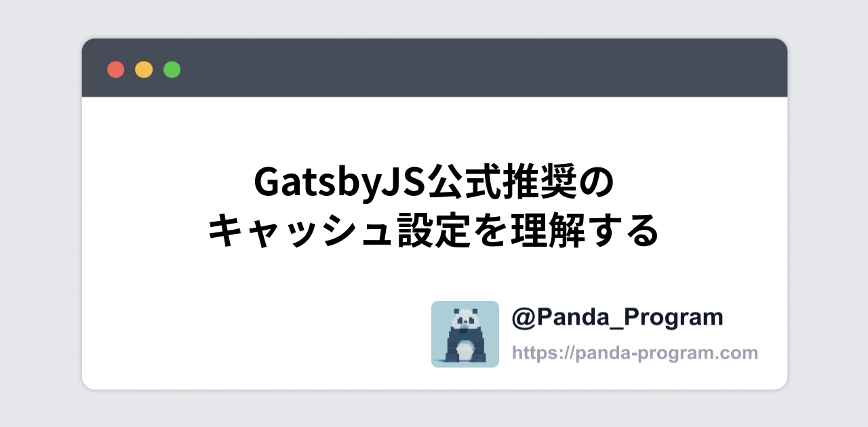
Task: Click the green maximize dot
Action: 172,69
